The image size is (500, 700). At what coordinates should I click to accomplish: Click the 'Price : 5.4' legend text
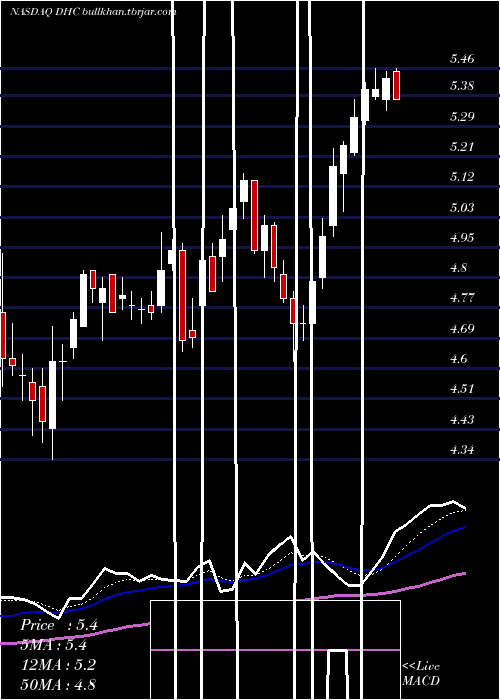pyautogui.click(x=59, y=625)
